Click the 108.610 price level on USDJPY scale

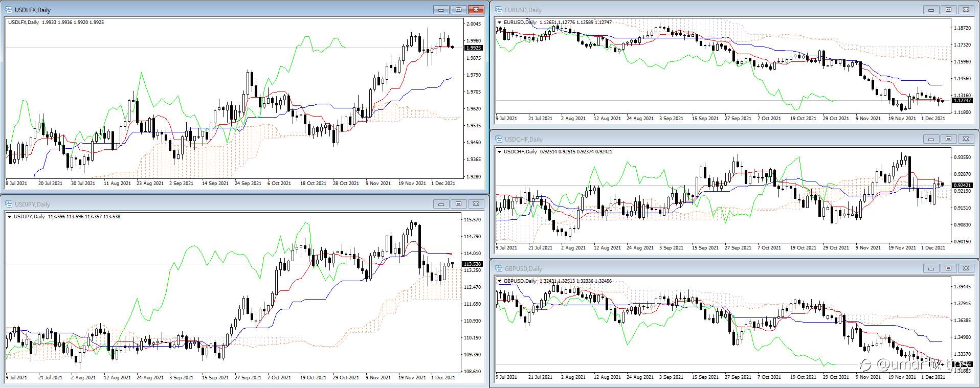(x=472, y=372)
